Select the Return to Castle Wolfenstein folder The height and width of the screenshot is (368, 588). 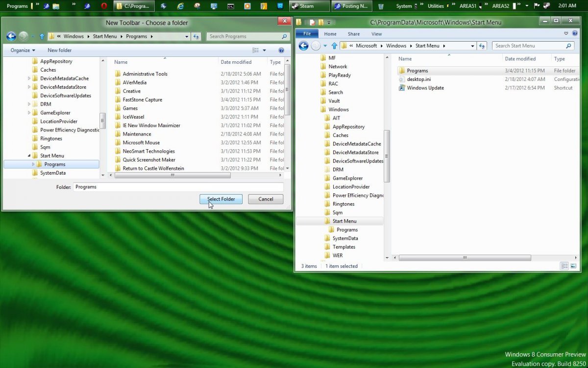tap(153, 168)
